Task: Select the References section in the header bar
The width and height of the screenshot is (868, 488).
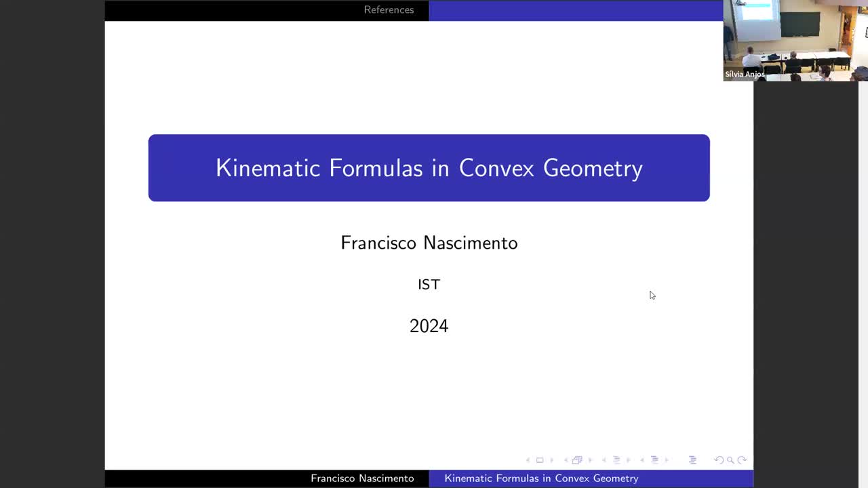Action: point(389,9)
